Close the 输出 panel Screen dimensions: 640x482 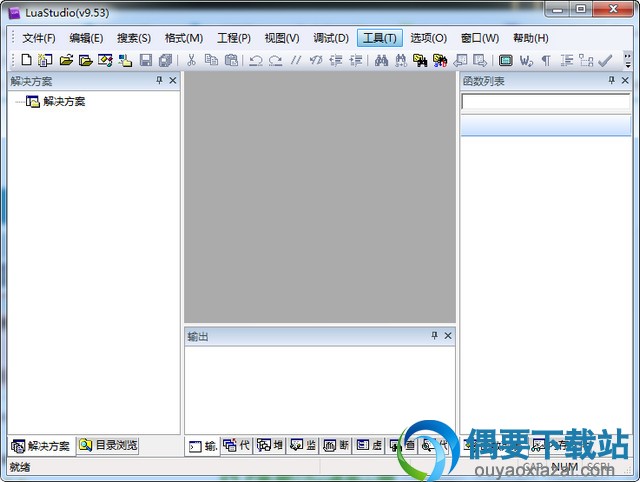coord(448,335)
